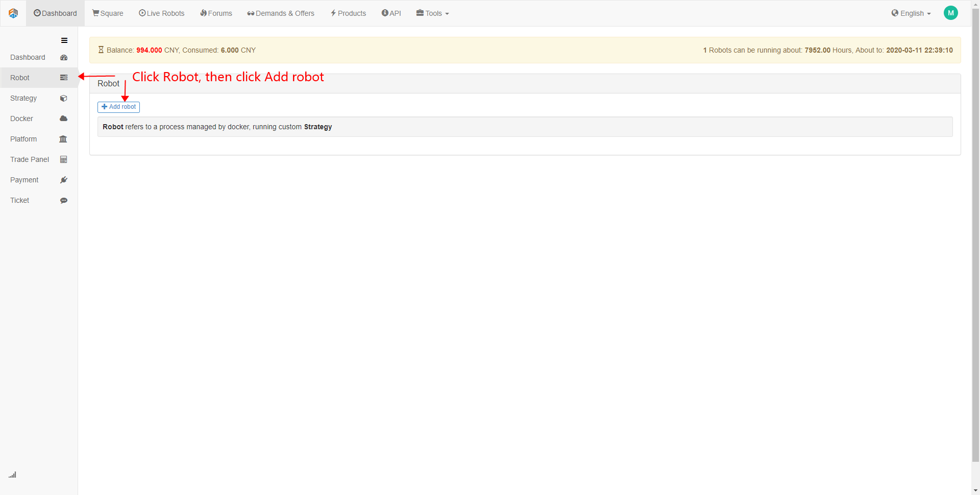Open Demands & Offers page
Screen dimensions: 980x495
(281, 13)
